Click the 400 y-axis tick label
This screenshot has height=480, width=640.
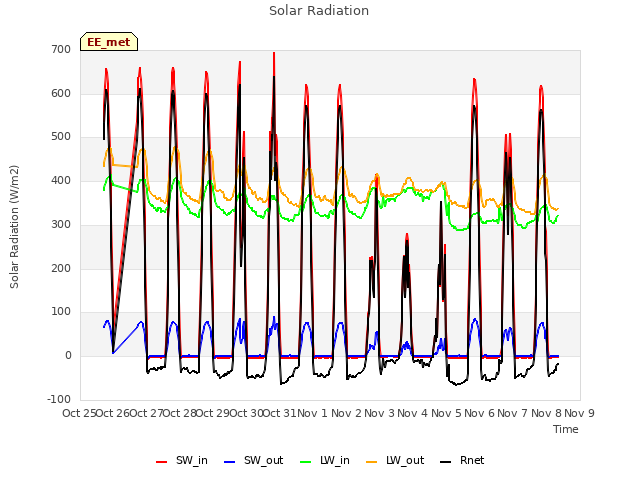tap(61, 180)
